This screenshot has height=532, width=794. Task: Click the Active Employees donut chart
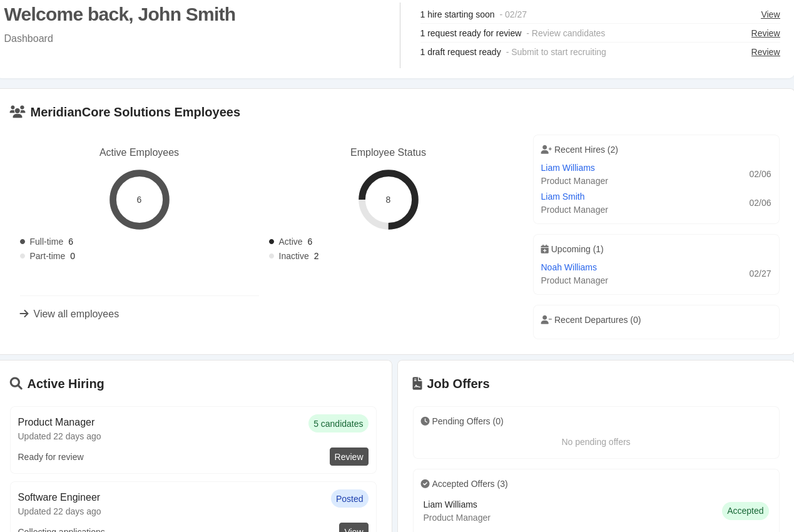140,200
